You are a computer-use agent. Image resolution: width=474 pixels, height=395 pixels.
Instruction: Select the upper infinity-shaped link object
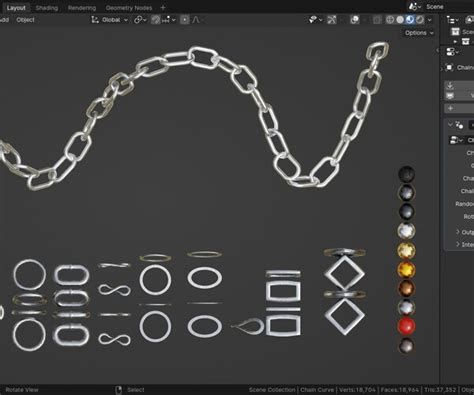[x=114, y=290]
